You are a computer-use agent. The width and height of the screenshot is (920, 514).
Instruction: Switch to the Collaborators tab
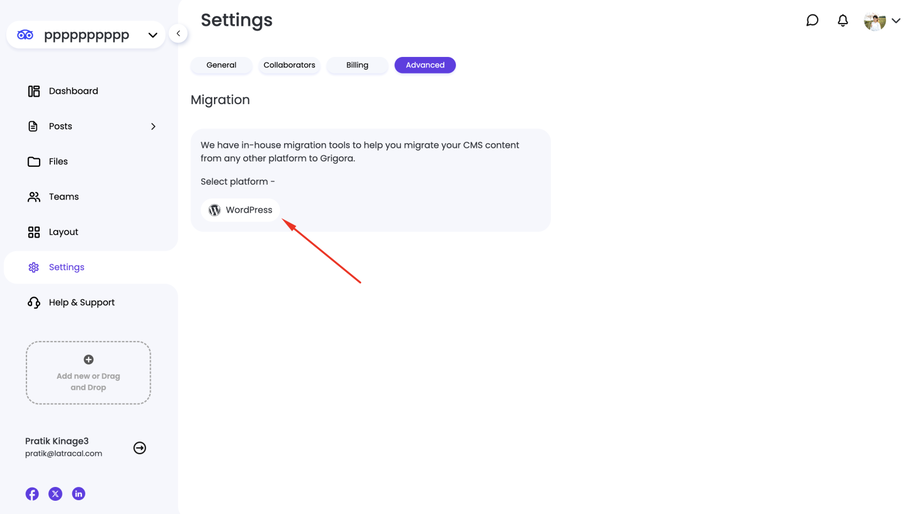point(289,65)
